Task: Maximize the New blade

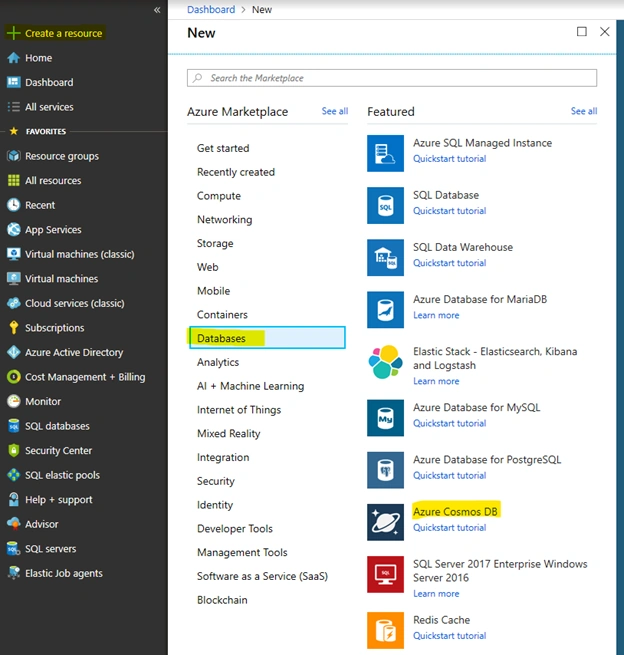Action: pyautogui.click(x=581, y=31)
